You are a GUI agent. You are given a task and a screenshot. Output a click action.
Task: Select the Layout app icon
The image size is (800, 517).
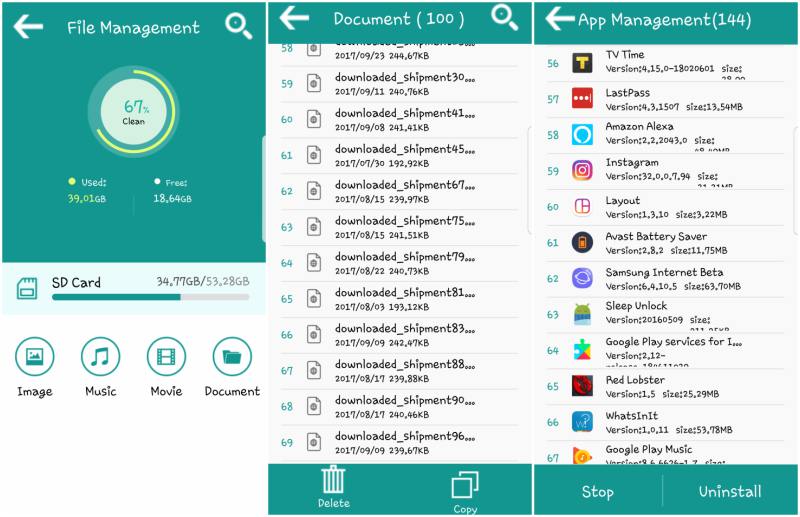582,207
